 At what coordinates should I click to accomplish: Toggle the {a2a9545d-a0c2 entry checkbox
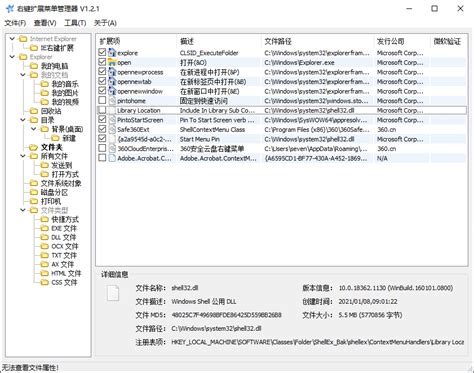pos(102,139)
